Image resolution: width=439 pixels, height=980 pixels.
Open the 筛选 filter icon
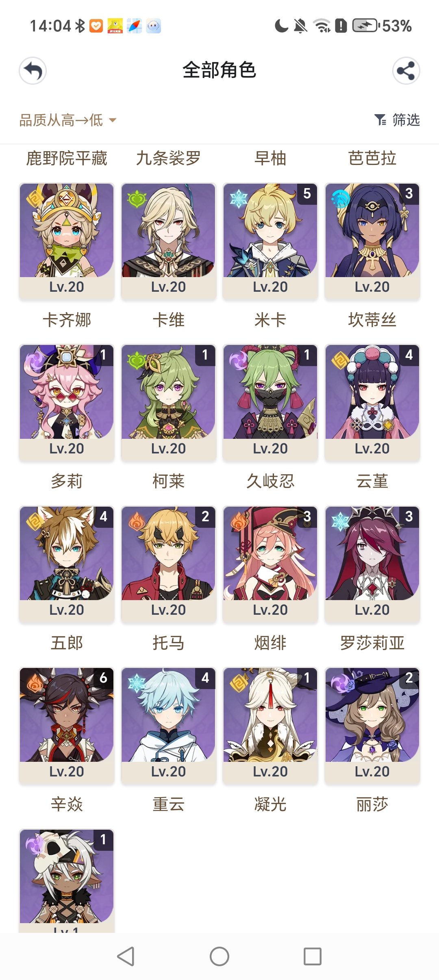(x=380, y=120)
